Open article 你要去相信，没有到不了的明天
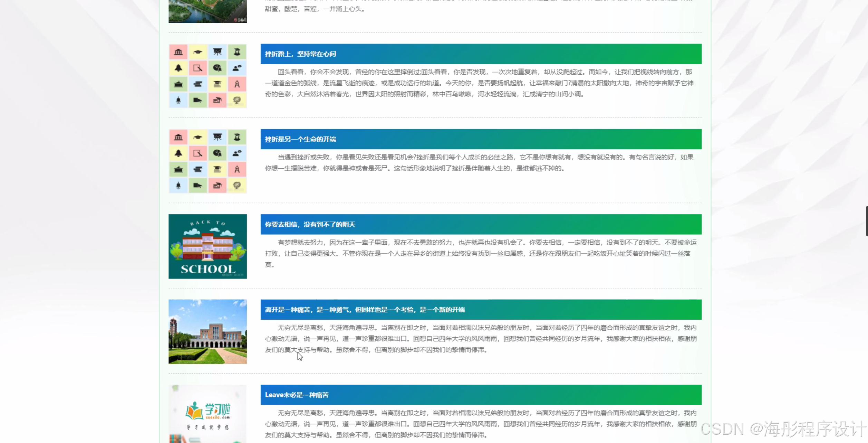The image size is (868, 443). tap(310, 225)
